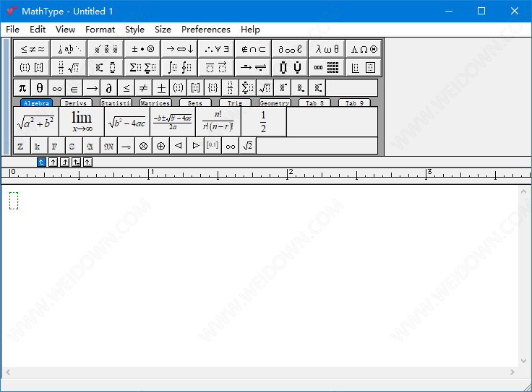Insert curly braces template
The width and height of the screenshot is (532, 392).
pos(213,88)
